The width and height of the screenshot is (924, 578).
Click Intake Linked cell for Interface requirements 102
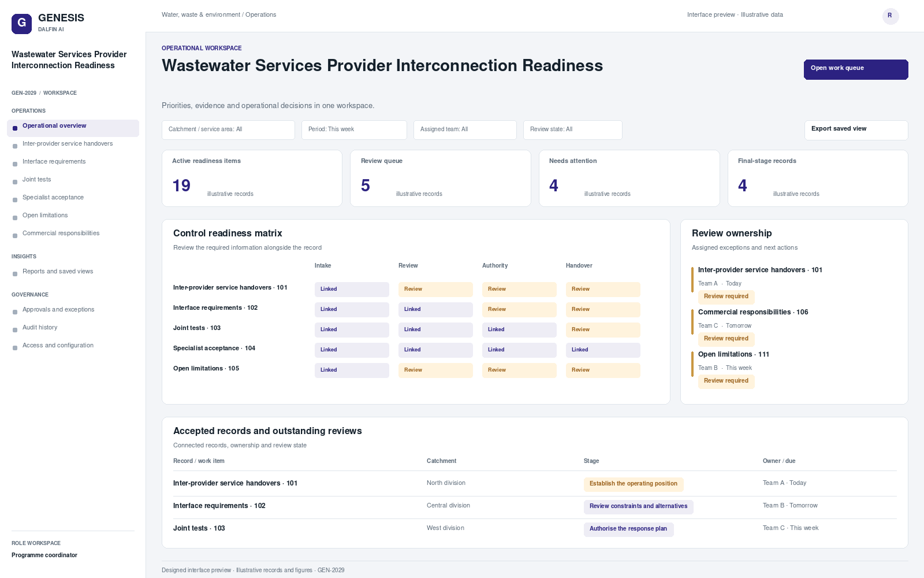click(352, 309)
